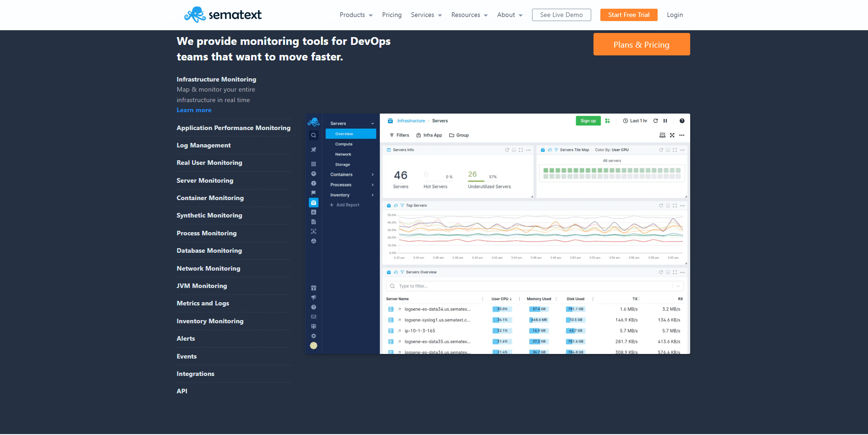The height and width of the screenshot is (435, 868).
Task: Click the refresh icon beside Last 1 hr
Action: point(655,121)
